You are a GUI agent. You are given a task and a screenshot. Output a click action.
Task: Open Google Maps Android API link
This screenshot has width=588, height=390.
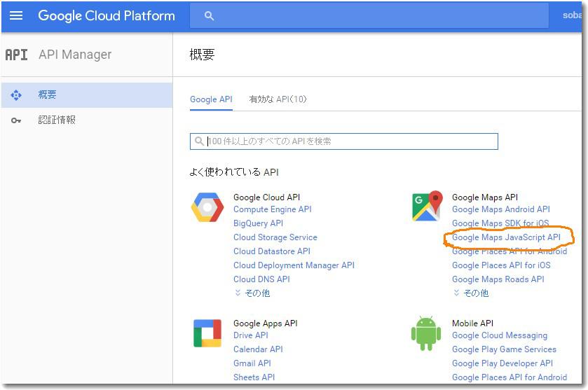501,209
